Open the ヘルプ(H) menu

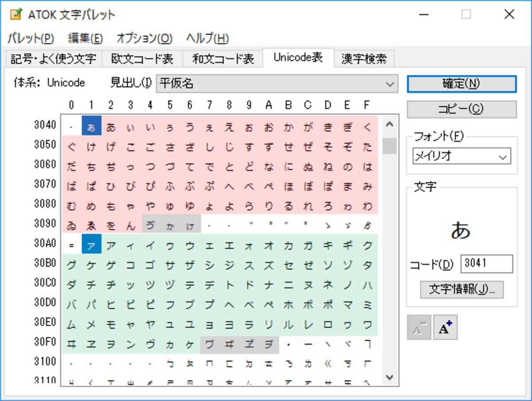[x=207, y=38]
